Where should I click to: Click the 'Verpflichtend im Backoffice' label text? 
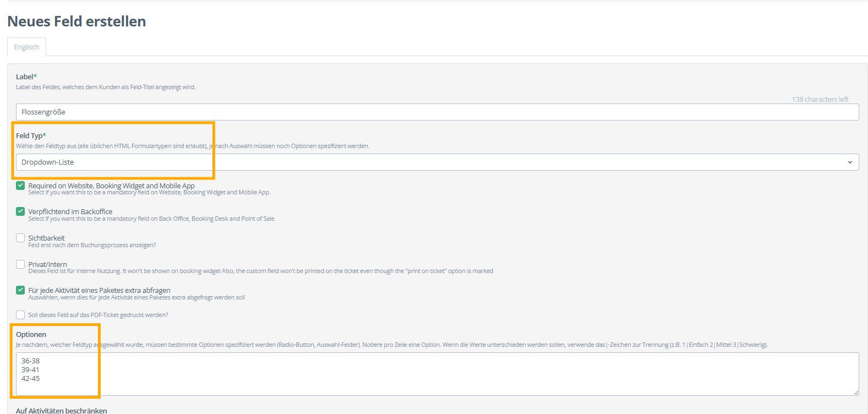(70, 211)
